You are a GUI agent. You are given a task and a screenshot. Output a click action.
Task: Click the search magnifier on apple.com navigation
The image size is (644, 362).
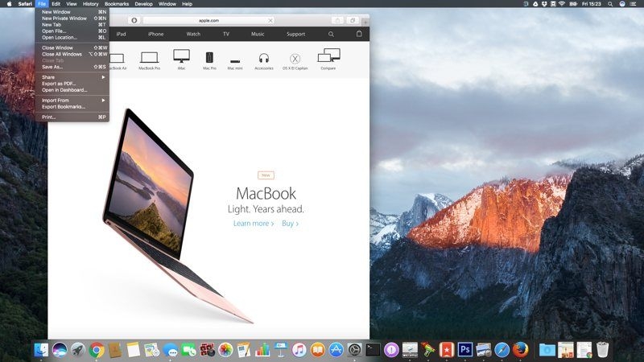coord(331,34)
